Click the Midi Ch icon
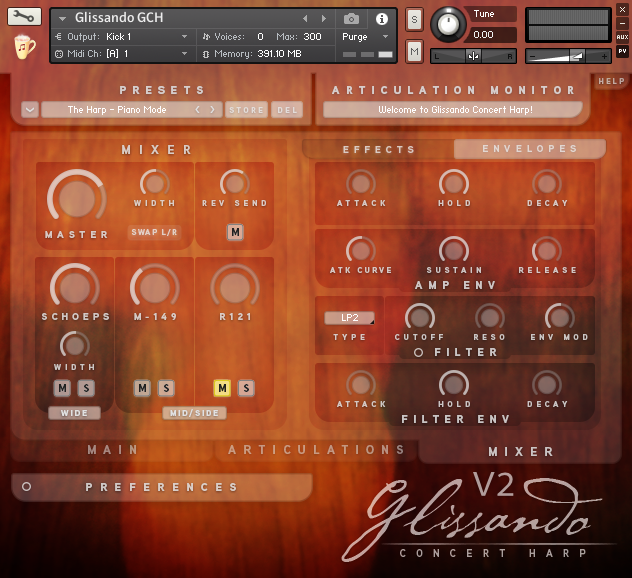Viewport: 632px width, 578px height. (59, 54)
